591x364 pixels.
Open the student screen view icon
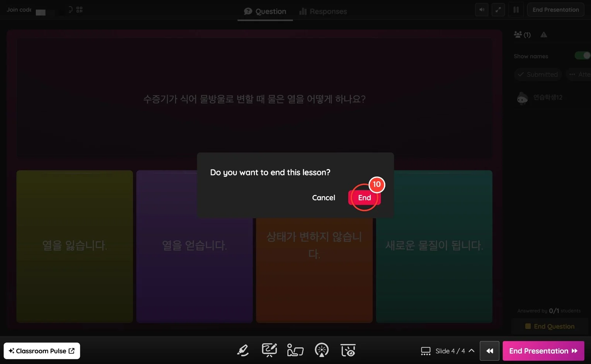pos(295,350)
